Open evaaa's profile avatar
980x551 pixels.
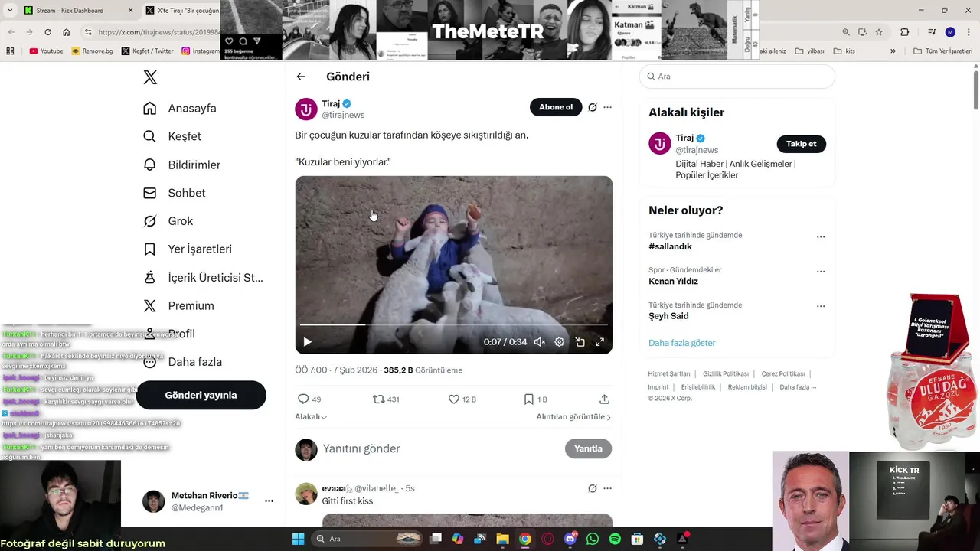pyautogui.click(x=306, y=494)
